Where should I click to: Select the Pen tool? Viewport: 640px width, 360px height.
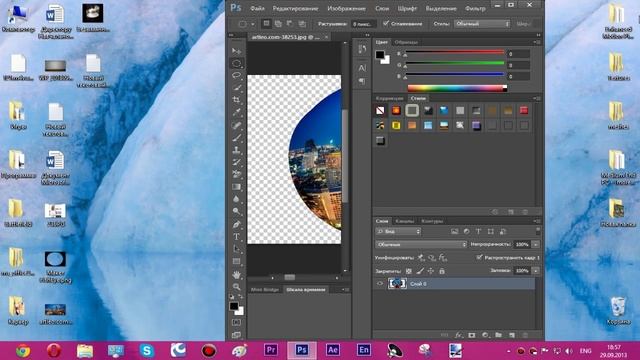point(236,224)
